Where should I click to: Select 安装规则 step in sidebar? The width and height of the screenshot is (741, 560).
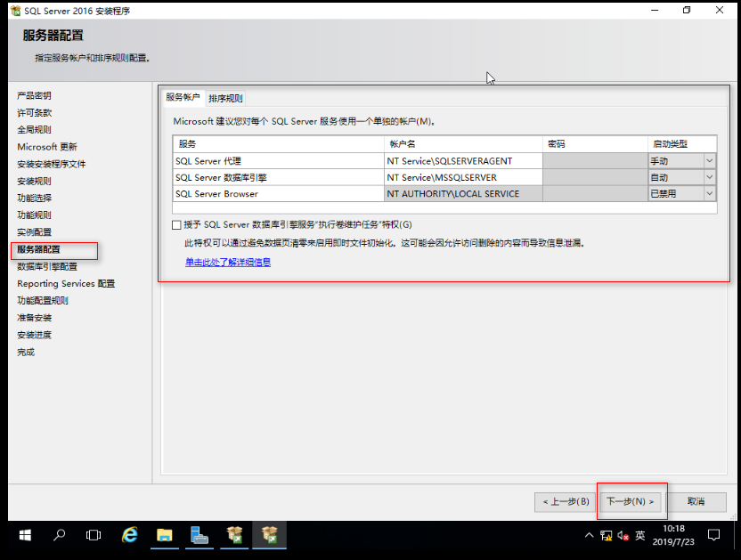(34, 182)
